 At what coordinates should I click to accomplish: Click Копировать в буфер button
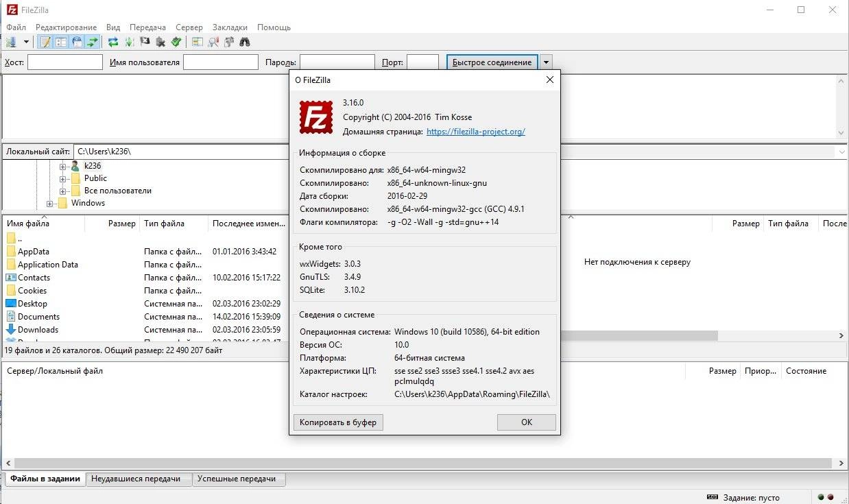point(338,422)
